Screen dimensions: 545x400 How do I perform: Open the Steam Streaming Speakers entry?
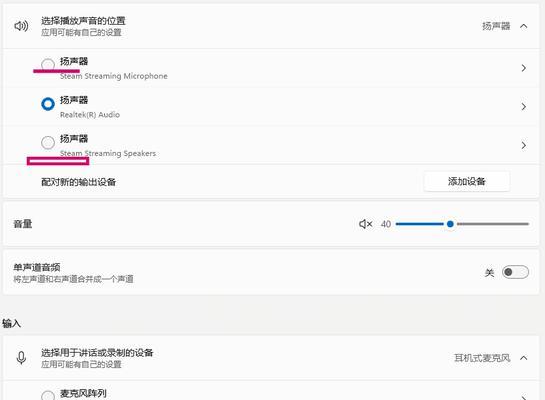click(x=271, y=145)
